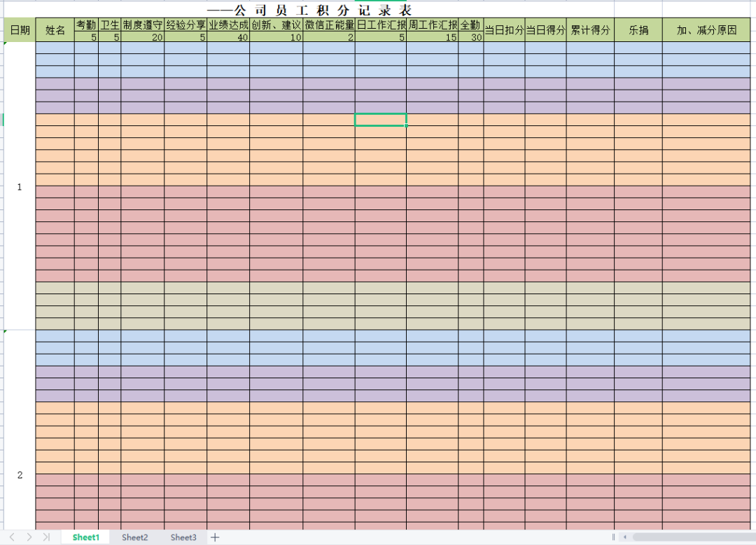
Task: Select the 加、减分原因 header cell
Action: coord(706,30)
